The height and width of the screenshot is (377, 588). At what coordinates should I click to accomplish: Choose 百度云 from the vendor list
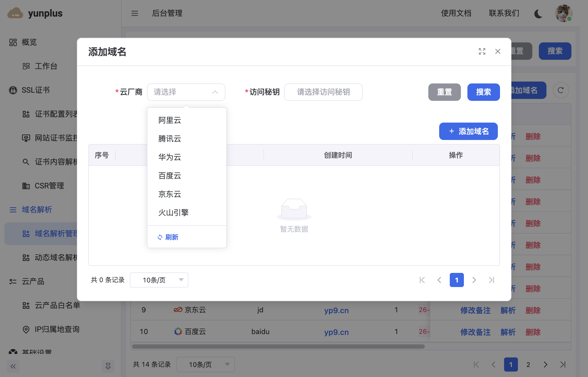click(x=187, y=176)
